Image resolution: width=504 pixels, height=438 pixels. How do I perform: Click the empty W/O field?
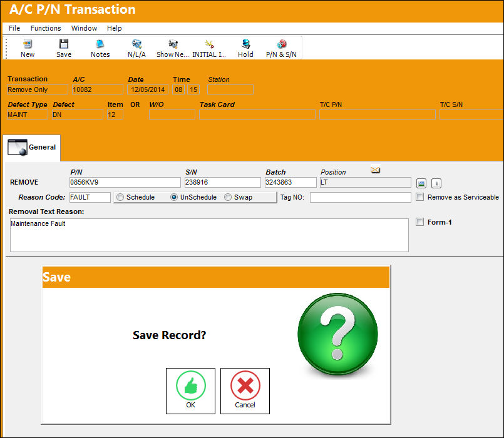tap(172, 115)
